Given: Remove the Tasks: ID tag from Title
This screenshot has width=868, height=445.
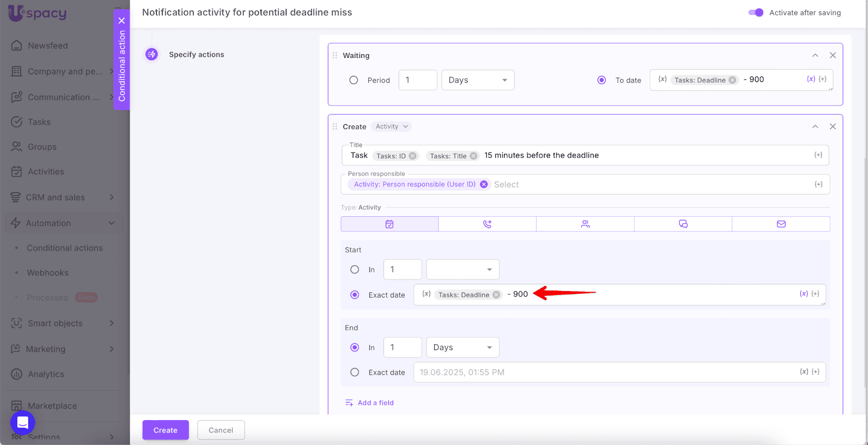Looking at the screenshot, I should point(413,156).
